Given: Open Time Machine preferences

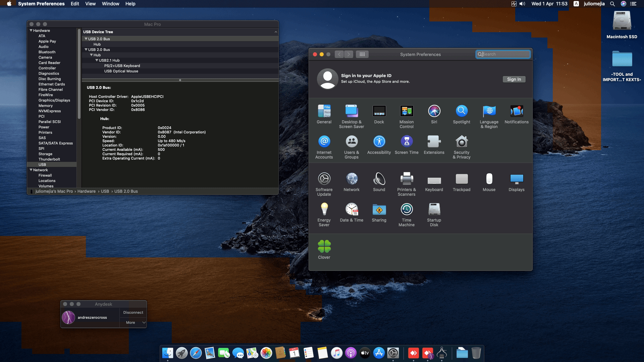Looking at the screenshot, I should pos(406,208).
